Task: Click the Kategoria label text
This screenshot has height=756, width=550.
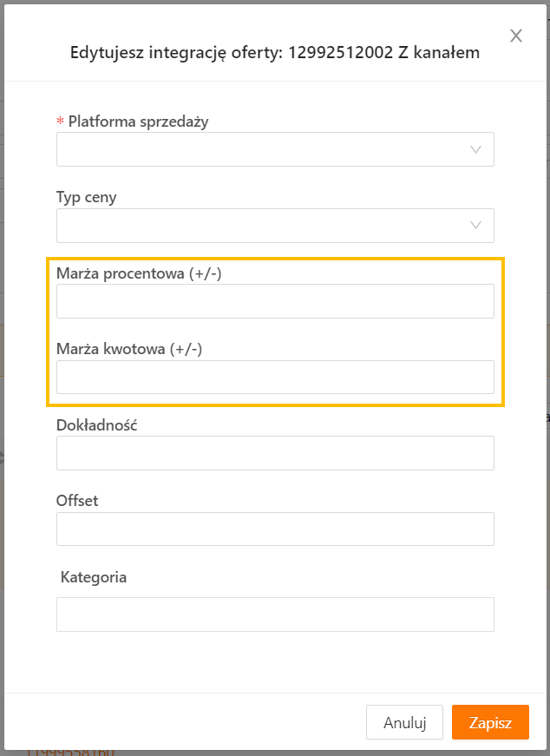Action: click(94, 577)
